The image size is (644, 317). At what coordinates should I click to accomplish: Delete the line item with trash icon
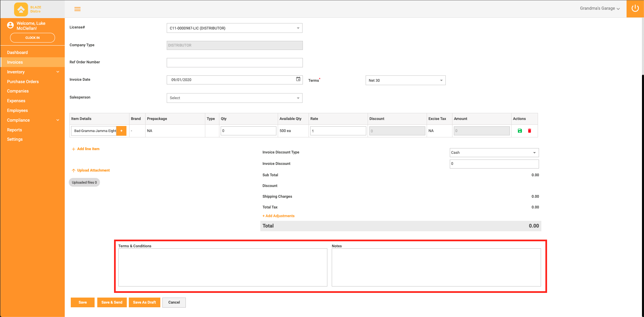[529, 131]
